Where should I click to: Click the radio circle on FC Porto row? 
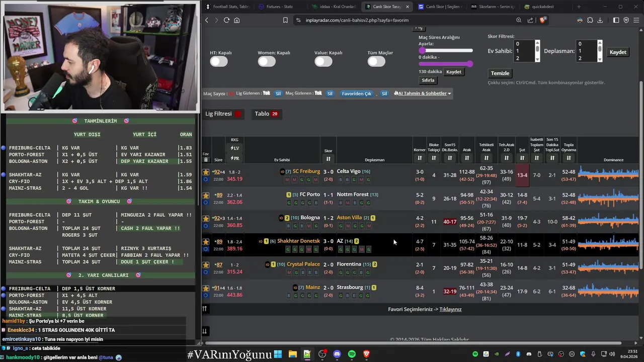205,202
